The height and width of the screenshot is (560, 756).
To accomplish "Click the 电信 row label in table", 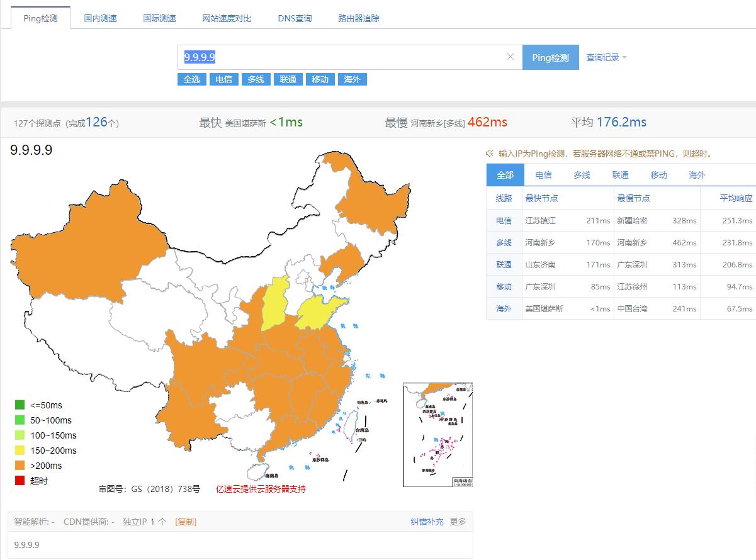I will 504,221.
